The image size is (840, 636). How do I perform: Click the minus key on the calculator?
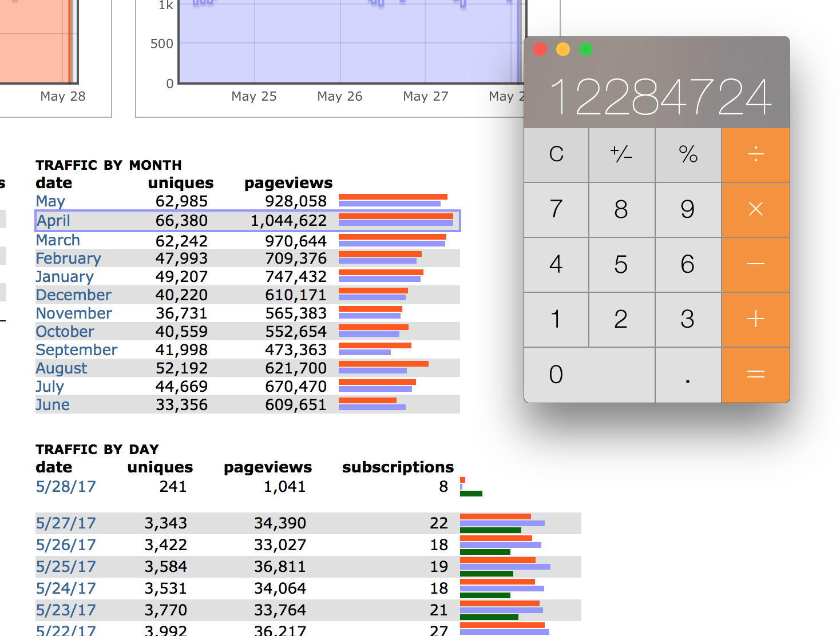[756, 264]
